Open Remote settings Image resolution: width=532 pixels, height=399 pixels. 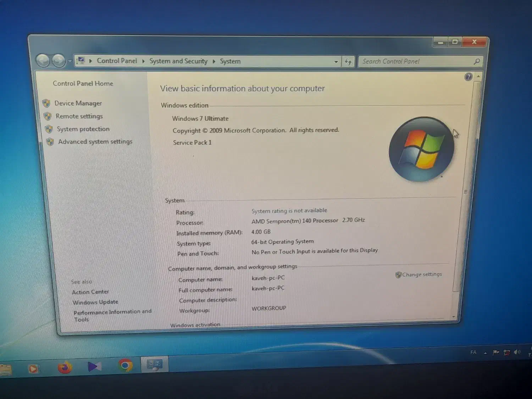pos(79,116)
